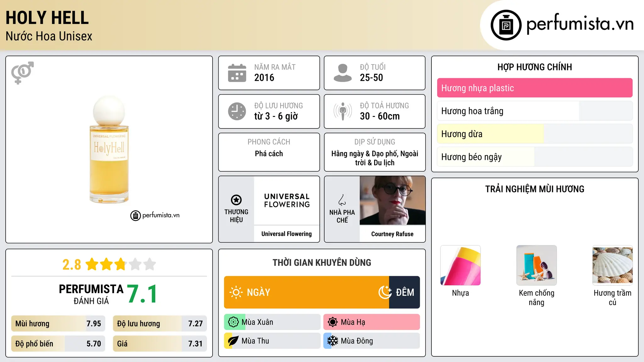
Task: Click the Nước Hoa Unisex subtitle
Action: [x=49, y=36]
